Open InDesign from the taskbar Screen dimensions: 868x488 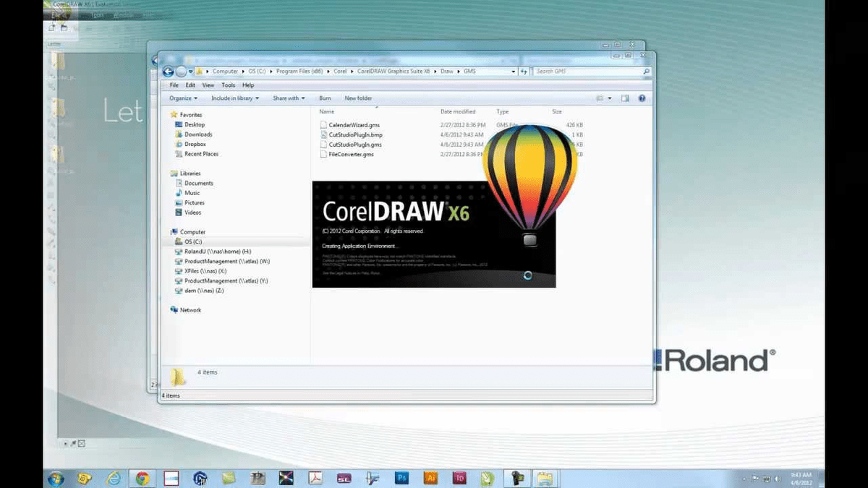[x=459, y=478]
